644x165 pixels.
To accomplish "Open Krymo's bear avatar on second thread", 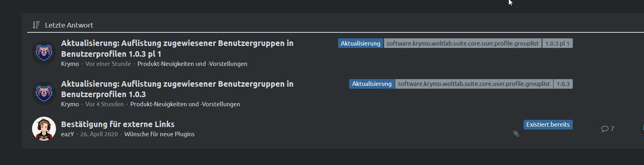I will click(x=44, y=93).
